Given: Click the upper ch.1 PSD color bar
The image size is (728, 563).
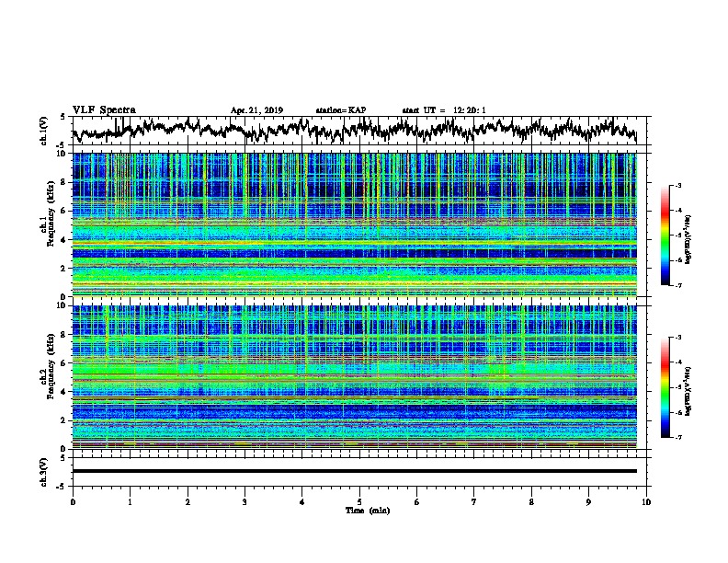Looking at the screenshot, I should click(x=665, y=236).
